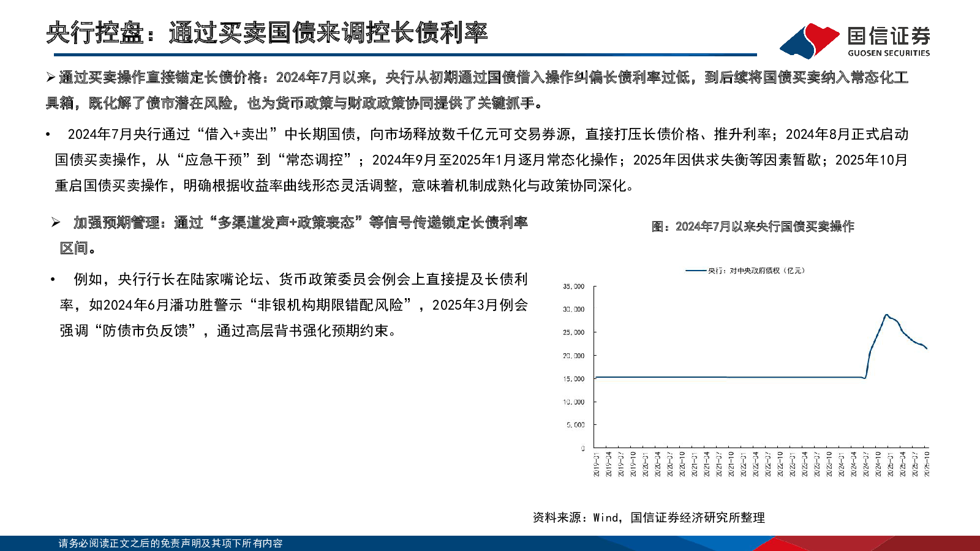Viewport: 980px width, 551px height.
Task: Click the chart title "图：2024年7月以来央行国债买卖操作"
Action: click(x=753, y=227)
